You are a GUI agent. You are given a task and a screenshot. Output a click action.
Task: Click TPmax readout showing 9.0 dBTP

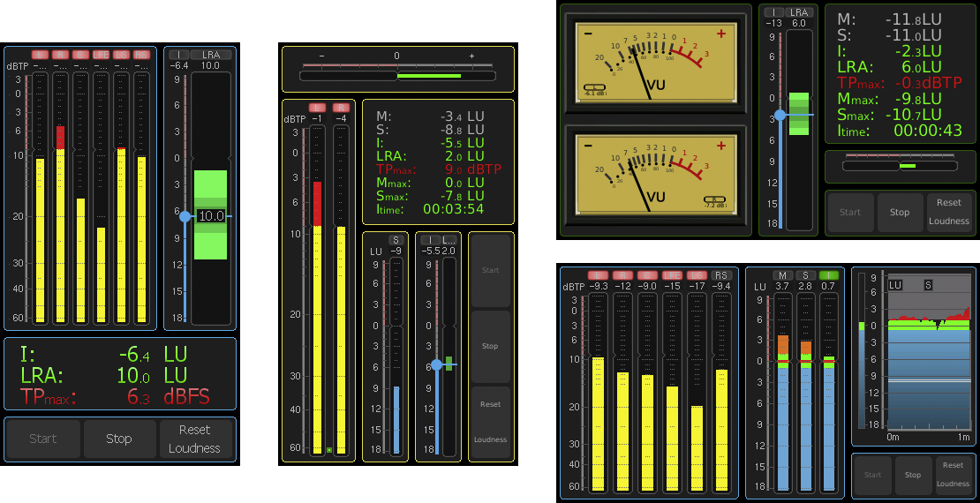tap(430, 169)
